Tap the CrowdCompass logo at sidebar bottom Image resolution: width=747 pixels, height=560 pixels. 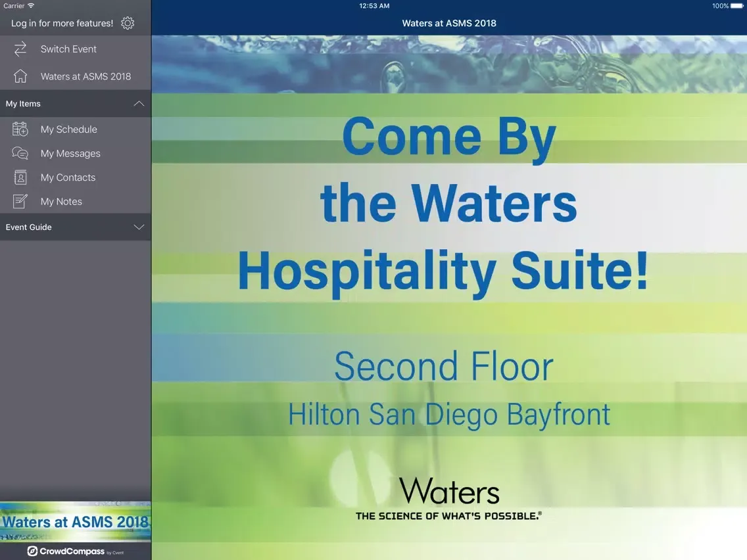(75, 551)
